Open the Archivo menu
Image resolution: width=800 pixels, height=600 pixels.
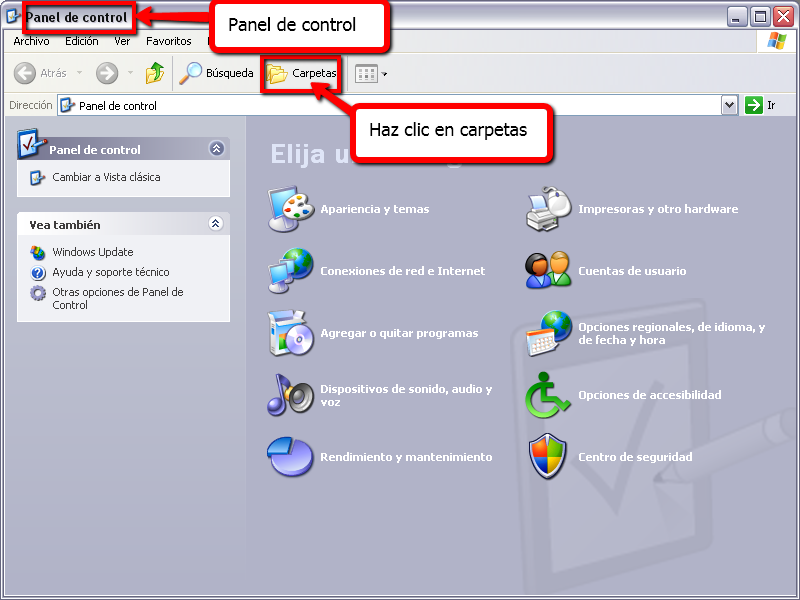click(32, 41)
